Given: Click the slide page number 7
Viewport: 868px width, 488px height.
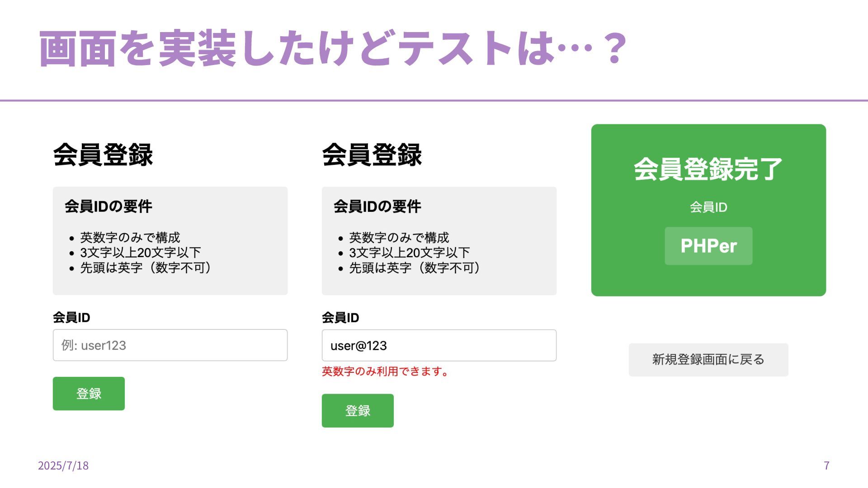Looking at the screenshot, I should 826,465.
